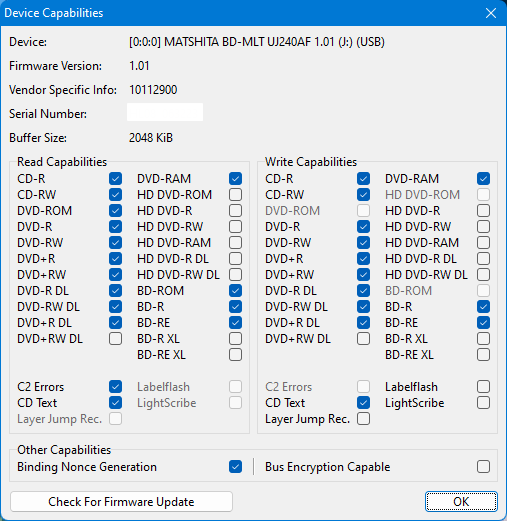Toggle the Read DVD-R DL checkbox
This screenshot has width=507, height=521.
115,291
